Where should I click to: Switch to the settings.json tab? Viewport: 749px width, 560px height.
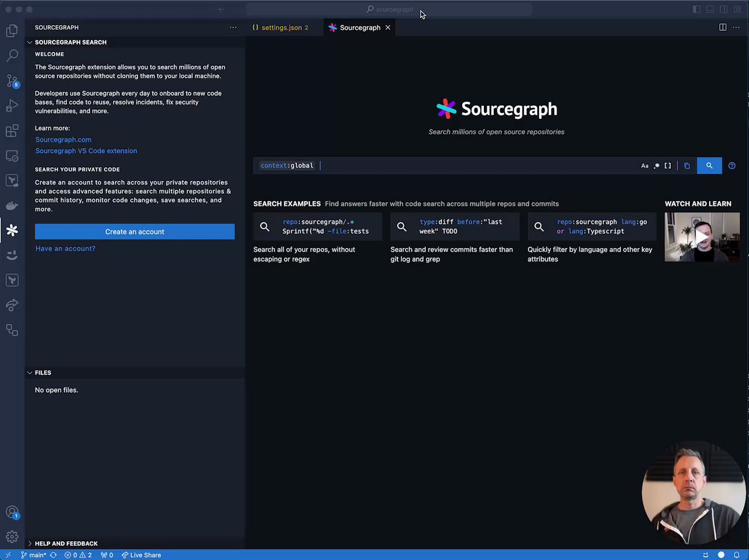(x=284, y=28)
